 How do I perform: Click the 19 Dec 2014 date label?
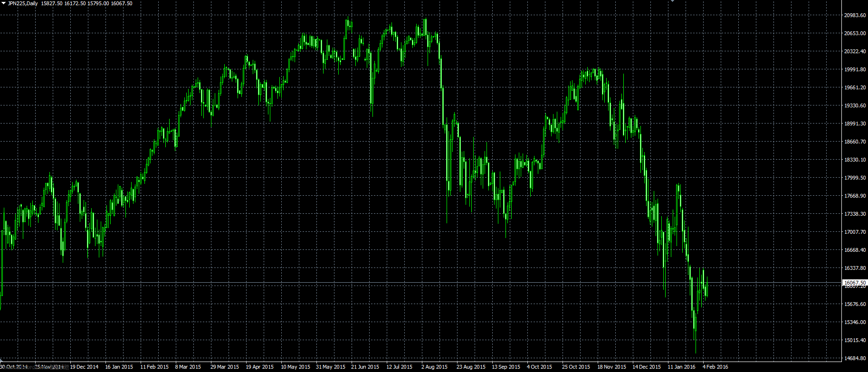coord(84,367)
